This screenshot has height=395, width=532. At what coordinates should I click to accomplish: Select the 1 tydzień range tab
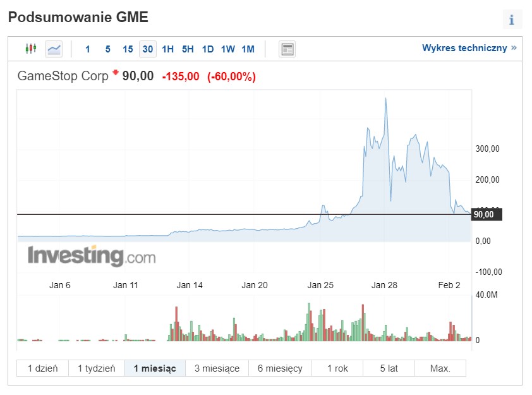97,368
